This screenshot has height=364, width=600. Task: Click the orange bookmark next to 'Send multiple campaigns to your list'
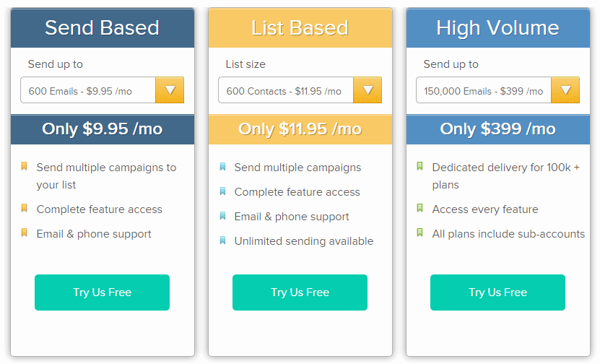point(24,166)
